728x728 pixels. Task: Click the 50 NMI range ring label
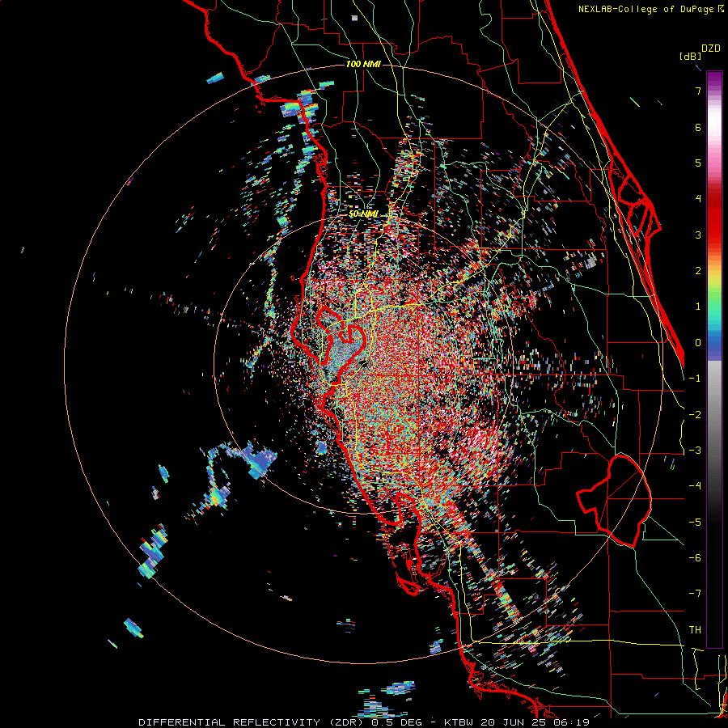pos(363,214)
